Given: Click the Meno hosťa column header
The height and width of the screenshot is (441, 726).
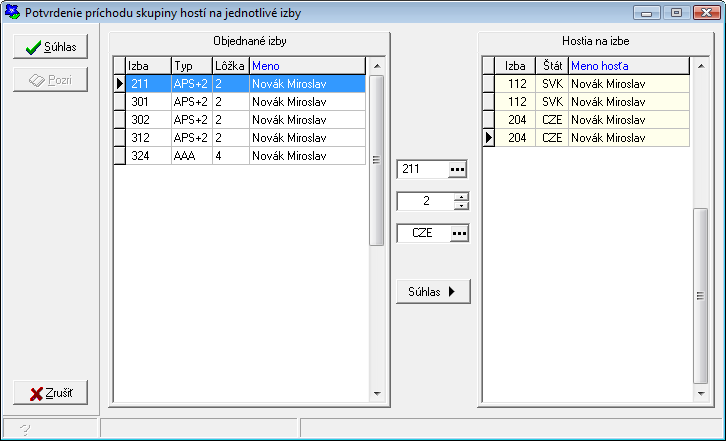Looking at the screenshot, I should (x=628, y=65).
